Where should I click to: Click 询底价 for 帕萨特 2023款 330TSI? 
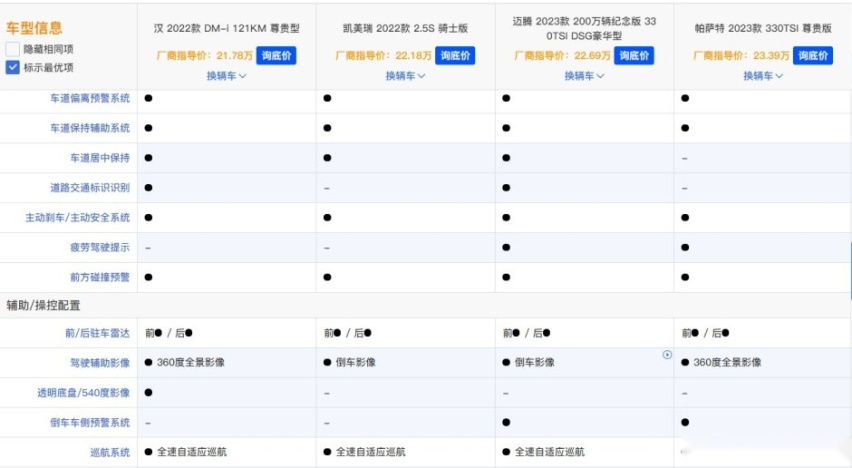(813, 55)
